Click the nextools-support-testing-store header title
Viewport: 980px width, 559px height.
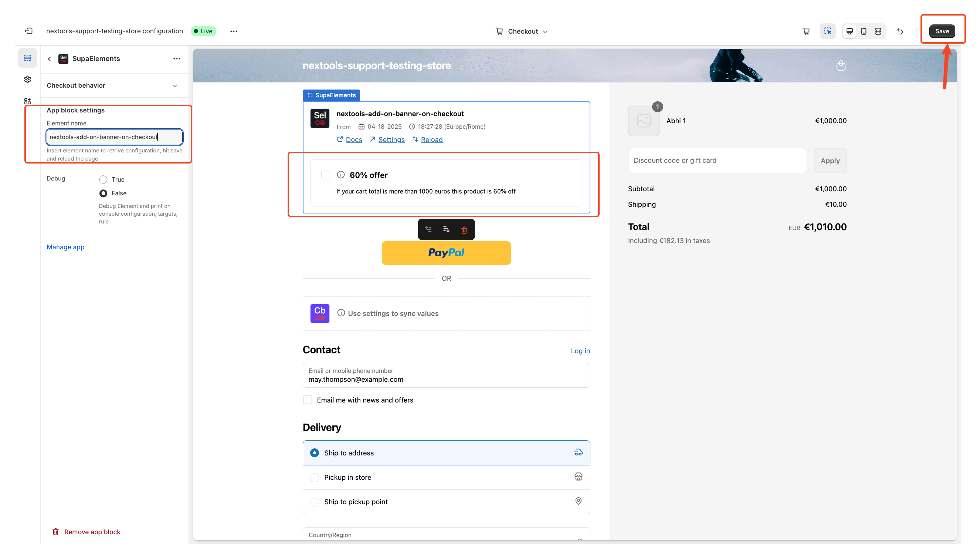pyautogui.click(x=377, y=65)
